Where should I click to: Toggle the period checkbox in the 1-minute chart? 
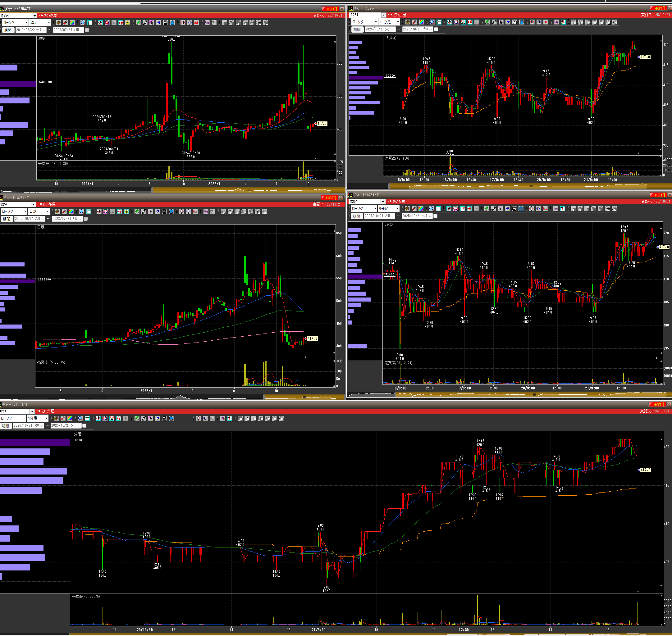(x=85, y=425)
